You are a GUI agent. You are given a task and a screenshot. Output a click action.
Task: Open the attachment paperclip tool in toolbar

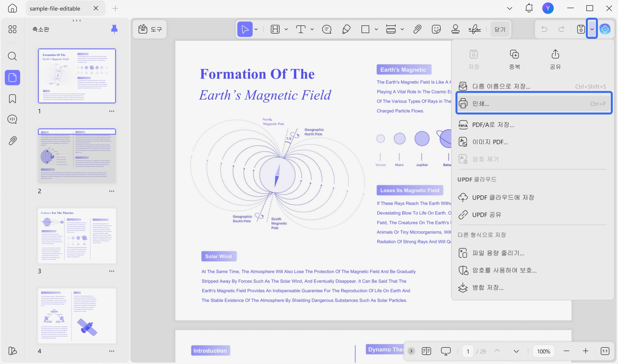(417, 29)
